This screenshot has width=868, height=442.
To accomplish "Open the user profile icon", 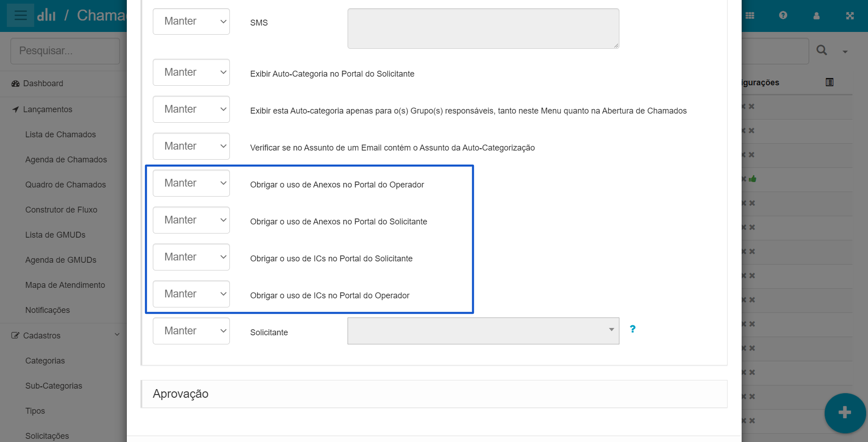I will [816, 16].
